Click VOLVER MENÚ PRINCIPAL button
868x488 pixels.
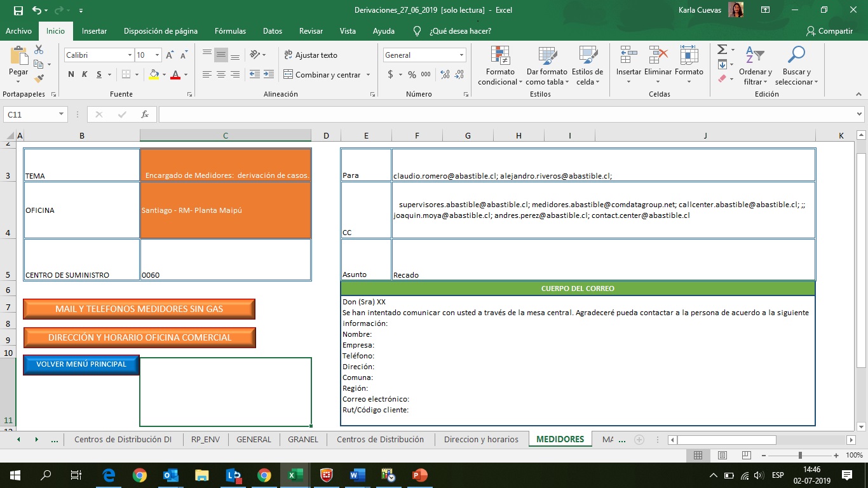pos(81,365)
